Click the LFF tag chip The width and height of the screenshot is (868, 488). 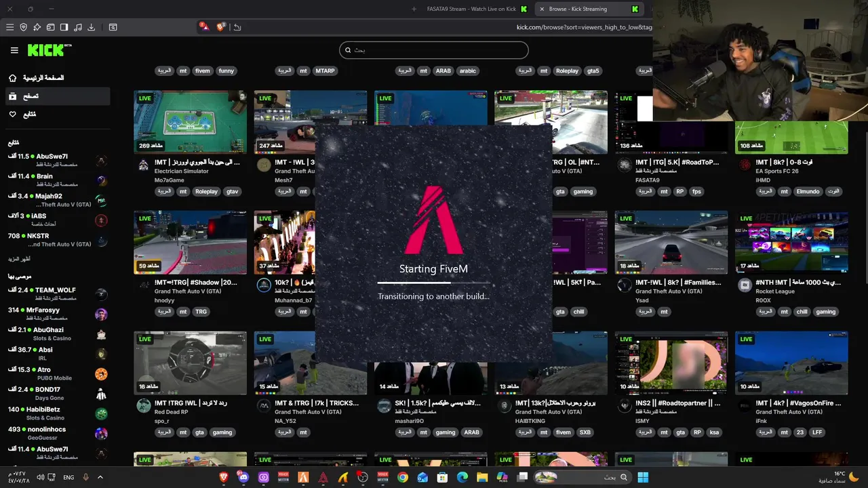[817, 432]
